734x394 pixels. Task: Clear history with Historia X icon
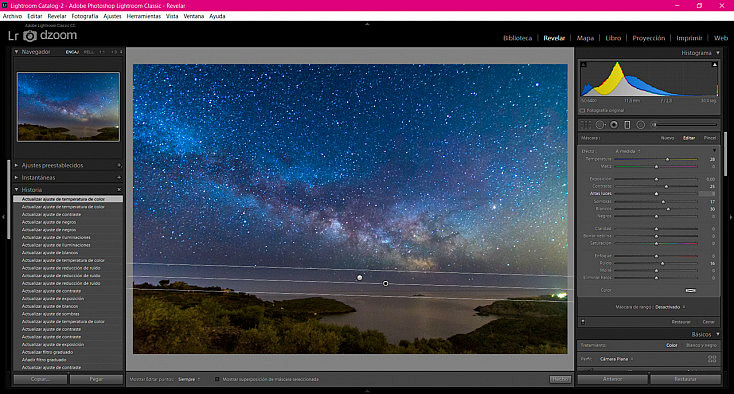(x=119, y=190)
